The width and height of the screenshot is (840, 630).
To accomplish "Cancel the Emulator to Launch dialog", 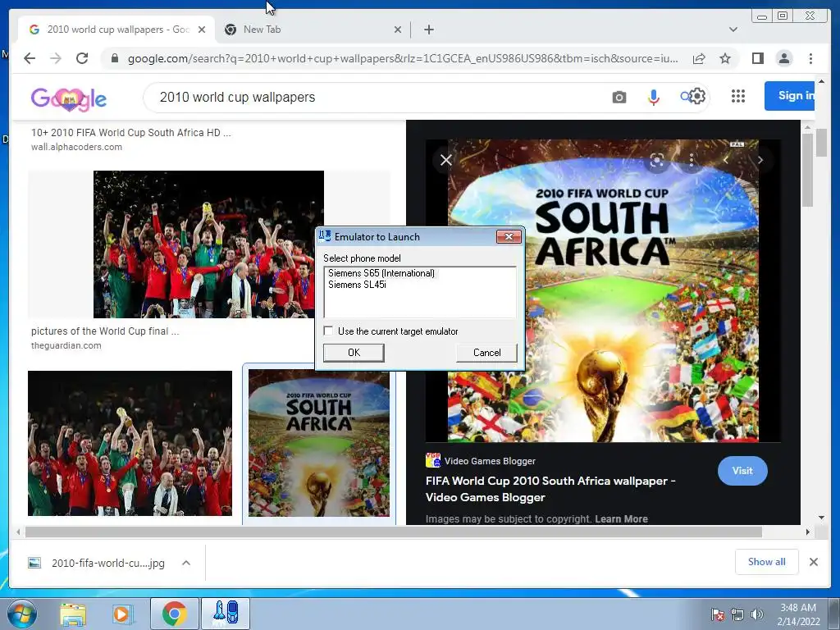I will tap(486, 353).
